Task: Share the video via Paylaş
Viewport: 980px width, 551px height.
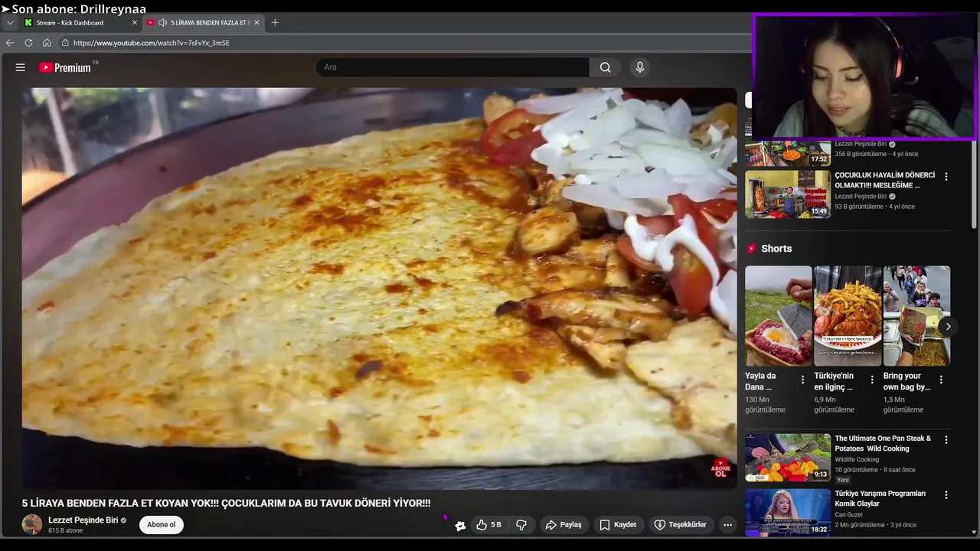Action: click(x=563, y=525)
